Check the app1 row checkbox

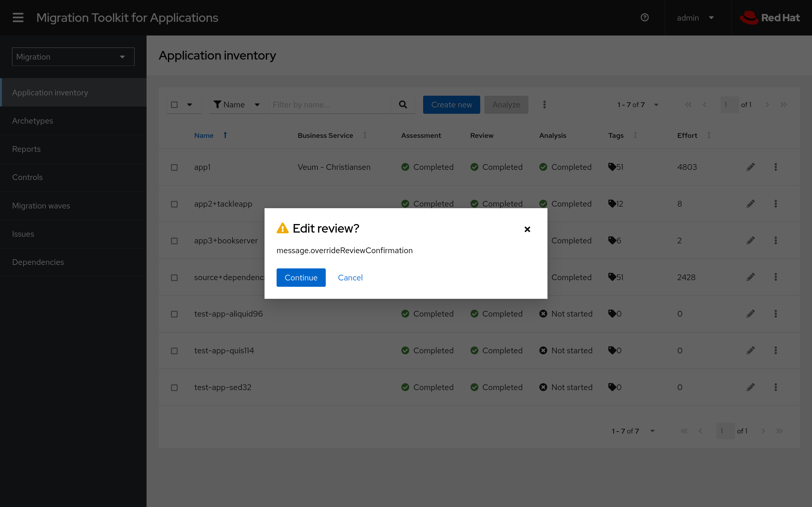point(174,167)
